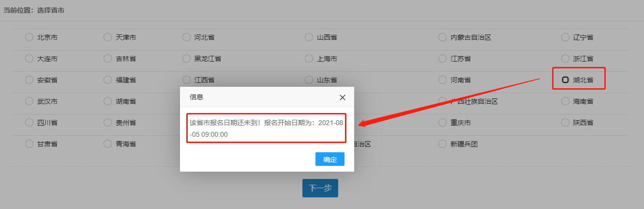Pick the 上海市 radio option

(309, 58)
